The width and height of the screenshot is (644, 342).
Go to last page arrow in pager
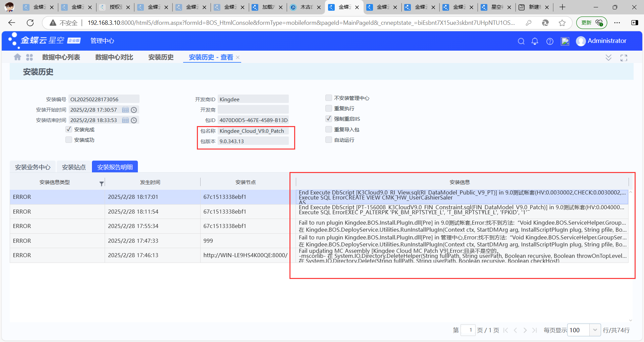point(535,330)
